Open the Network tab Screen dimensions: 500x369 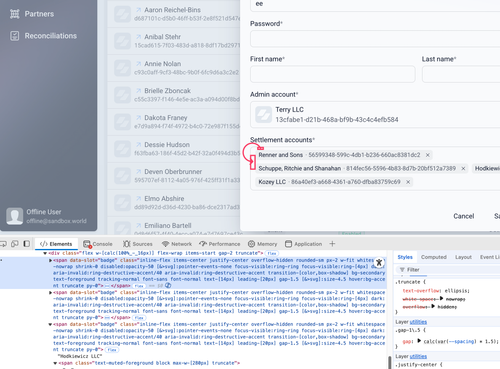pyautogui.click(x=177, y=244)
